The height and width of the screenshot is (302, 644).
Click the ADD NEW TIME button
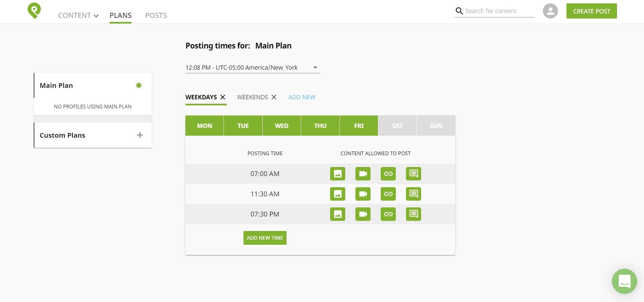pyautogui.click(x=265, y=238)
